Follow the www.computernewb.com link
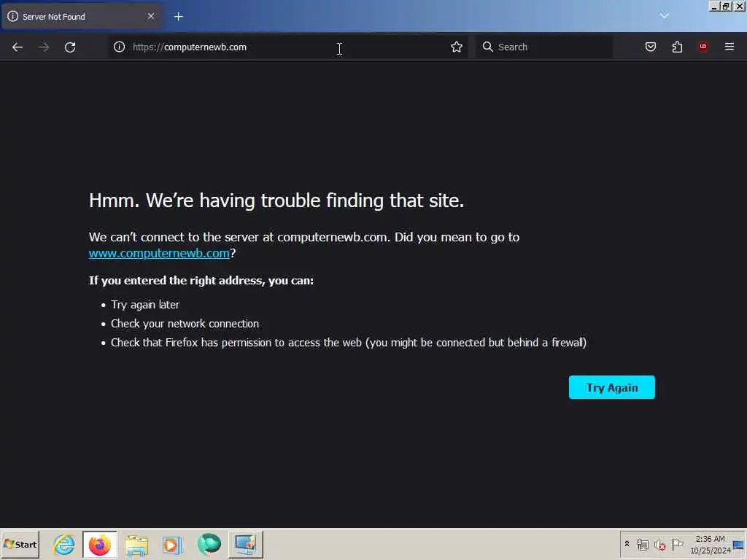Screen dimensions: 747x560 pos(159,253)
